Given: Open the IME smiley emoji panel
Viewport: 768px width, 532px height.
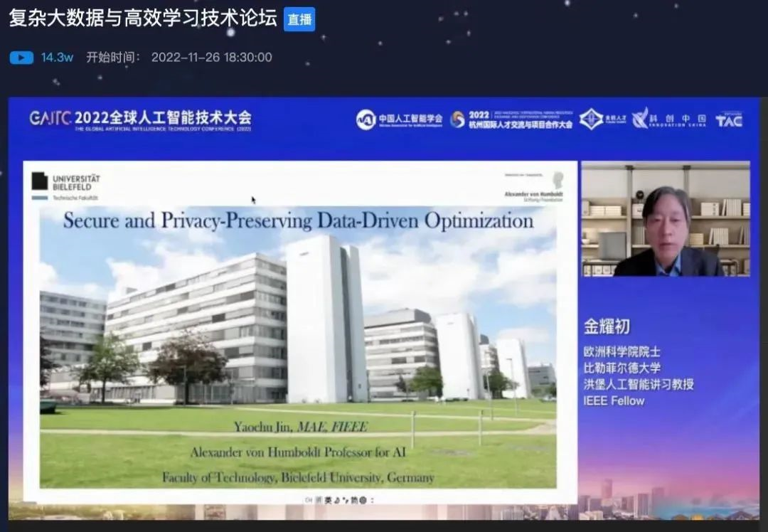Looking at the screenshot, I should click(x=362, y=500).
